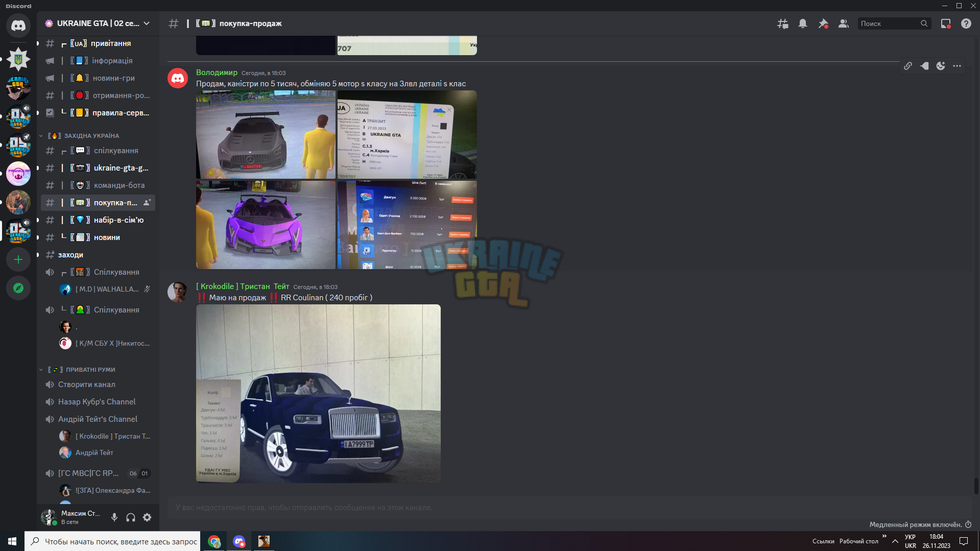Click the Add a Server plus button
Screen dimensions: 980x551
tap(18, 259)
